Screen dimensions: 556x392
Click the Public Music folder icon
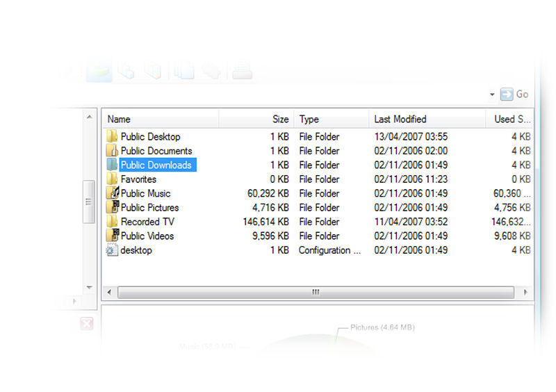click(x=112, y=193)
